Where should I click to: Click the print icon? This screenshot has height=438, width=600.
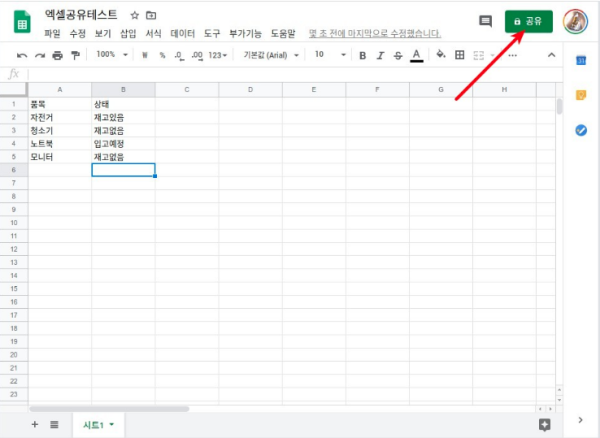(x=57, y=55)
